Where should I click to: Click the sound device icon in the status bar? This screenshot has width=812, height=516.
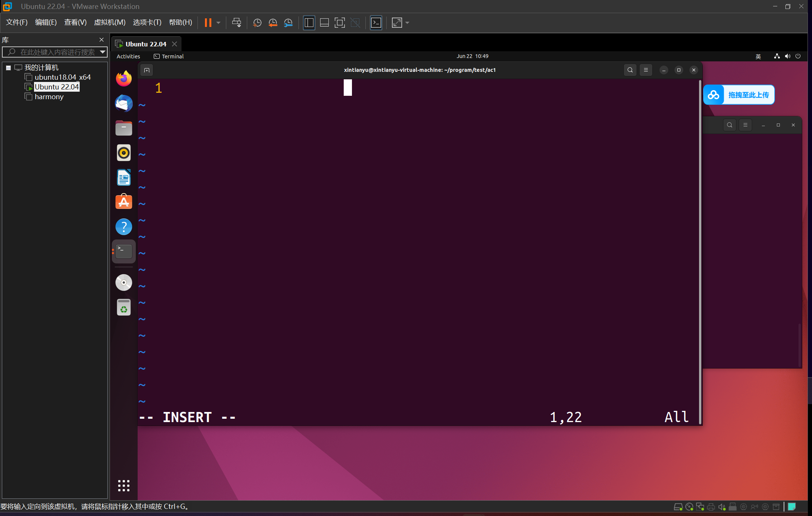pyautogui.click(x=721, y=507)
